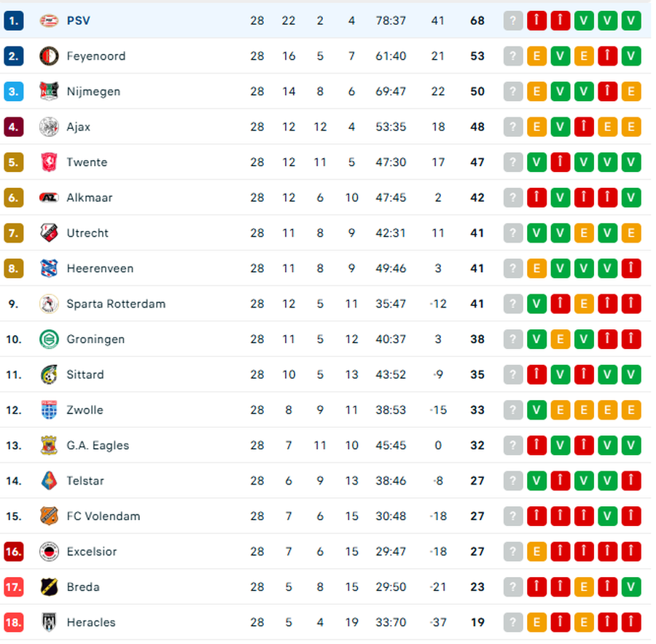
Task: Click the Telstar club logo
Action: [49, 481]
